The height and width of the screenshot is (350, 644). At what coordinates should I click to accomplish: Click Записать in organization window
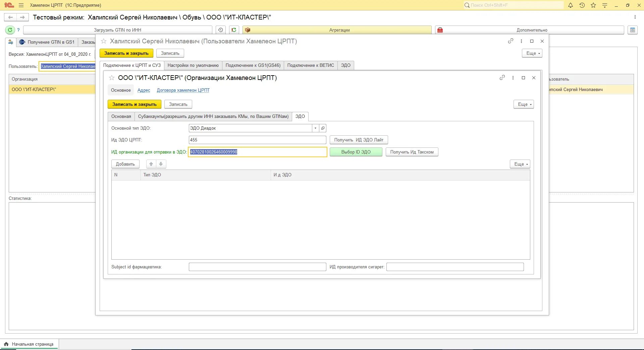pos(178,104)
